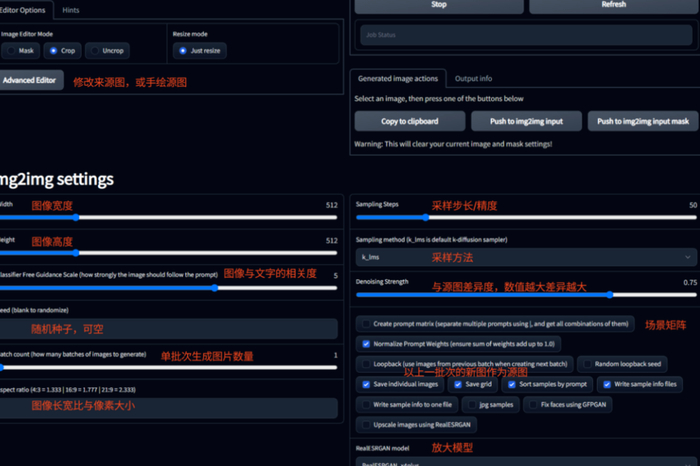Select the Uncrop editor mode
Viewport: 700px width, 466px height.
point(107,51)
